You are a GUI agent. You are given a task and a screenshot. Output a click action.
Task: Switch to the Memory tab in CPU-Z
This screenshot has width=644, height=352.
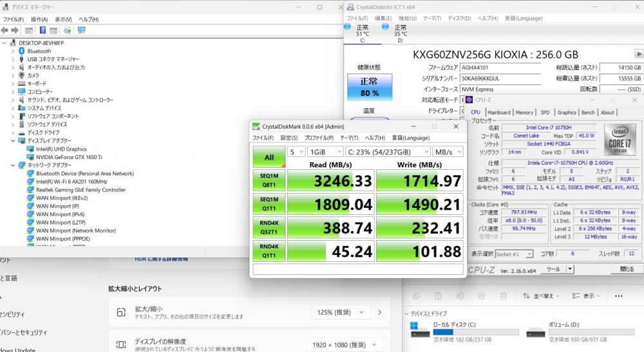pyautogui.click(x=524, y=112)
